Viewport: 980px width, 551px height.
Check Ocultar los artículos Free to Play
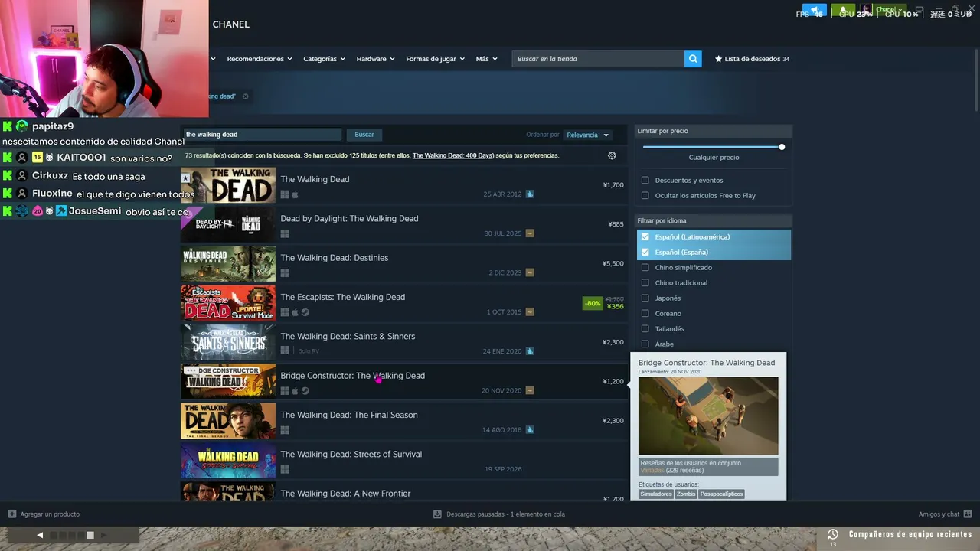click(x=645, y=196)
